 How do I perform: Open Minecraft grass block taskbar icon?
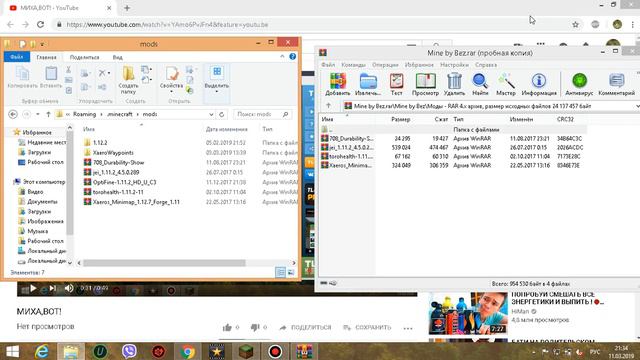point(246,351)
